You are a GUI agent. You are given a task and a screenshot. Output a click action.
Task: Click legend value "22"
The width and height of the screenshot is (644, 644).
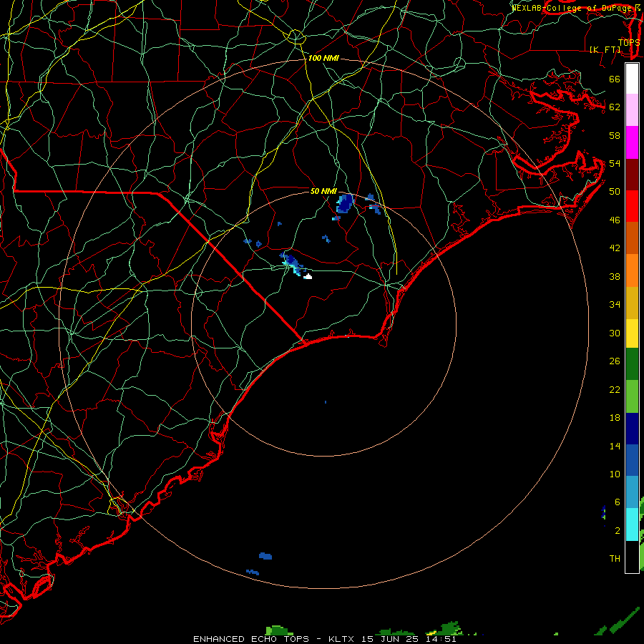(x=615, y=389)
